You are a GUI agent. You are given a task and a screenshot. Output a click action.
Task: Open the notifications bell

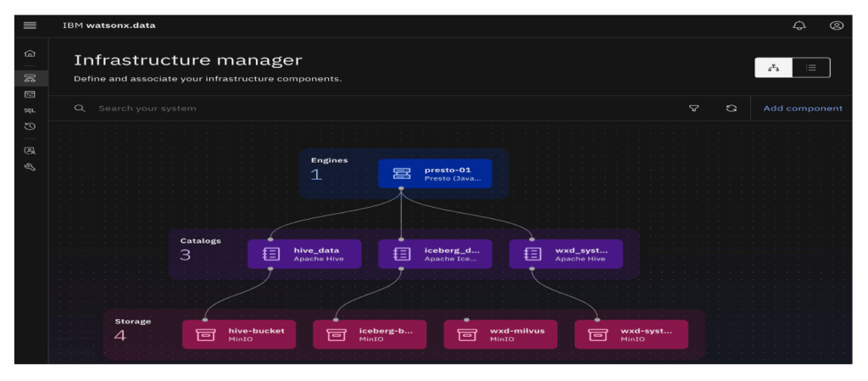coord(799,25)
